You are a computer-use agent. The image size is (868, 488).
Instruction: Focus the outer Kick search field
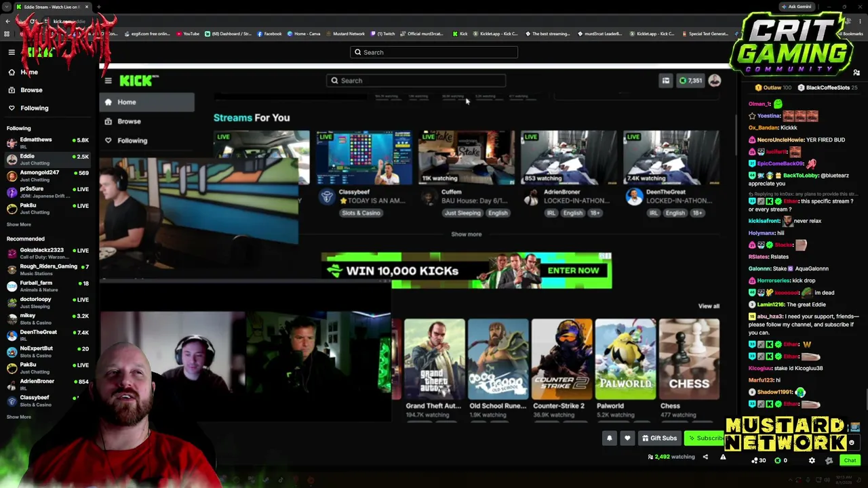tap(434, 52)
